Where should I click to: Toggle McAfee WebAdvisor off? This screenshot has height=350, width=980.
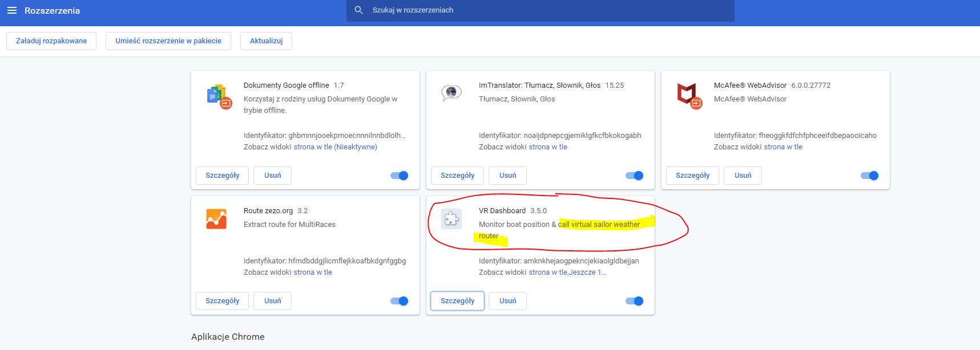(x=870, y=176)
